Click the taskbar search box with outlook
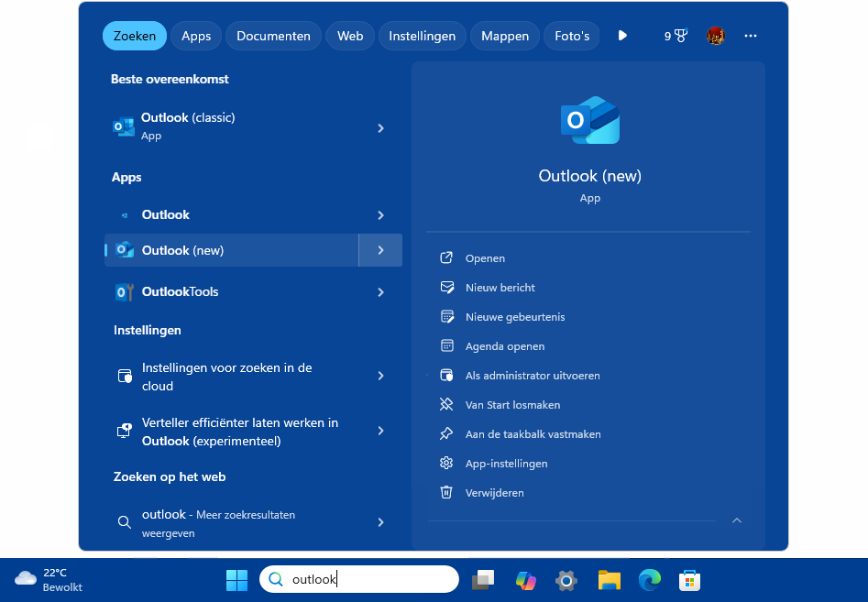Screen dimensions: 868x602 pos(358,579)
